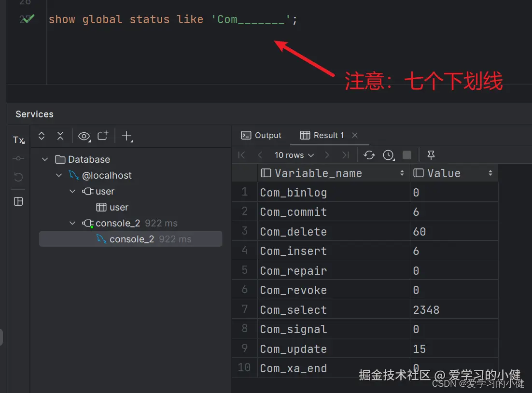Viewport: 532px width, 393px height.
Task: Click the rollback undo icon
Action: click(x=18, y=177)
